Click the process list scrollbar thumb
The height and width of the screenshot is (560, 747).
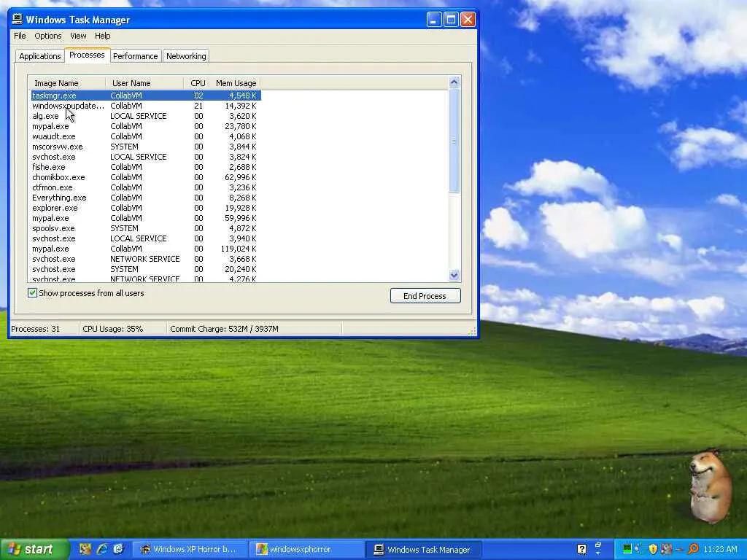[x=454, y=141]
